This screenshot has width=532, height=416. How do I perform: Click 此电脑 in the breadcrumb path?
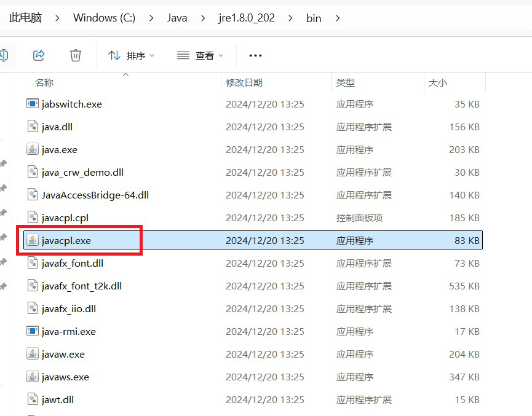coord(25,18)
